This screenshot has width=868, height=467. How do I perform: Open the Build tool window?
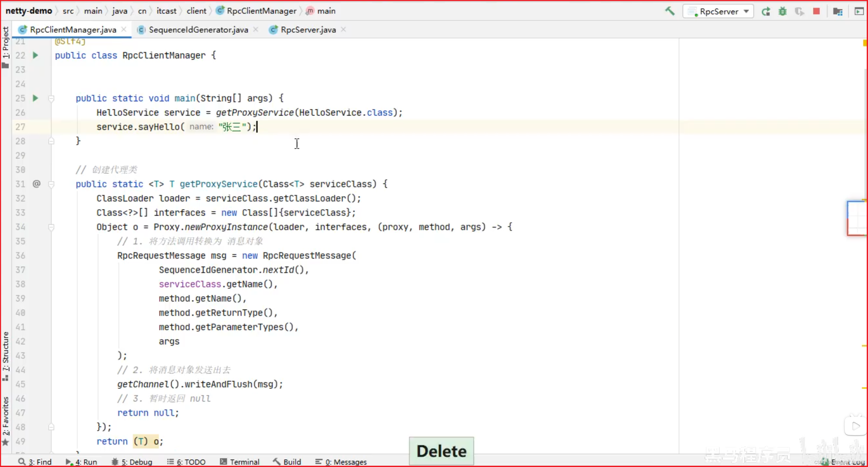[287, 462]
